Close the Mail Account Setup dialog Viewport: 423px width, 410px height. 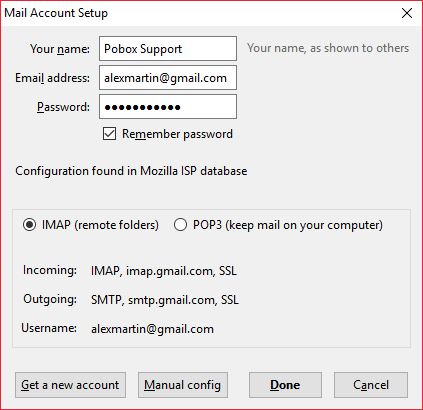(407, 13)
